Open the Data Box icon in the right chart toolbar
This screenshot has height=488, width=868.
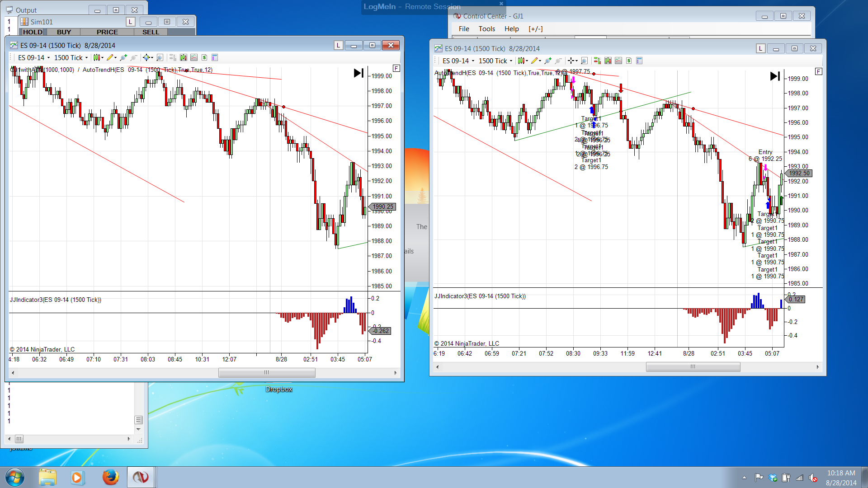[608, 61]
